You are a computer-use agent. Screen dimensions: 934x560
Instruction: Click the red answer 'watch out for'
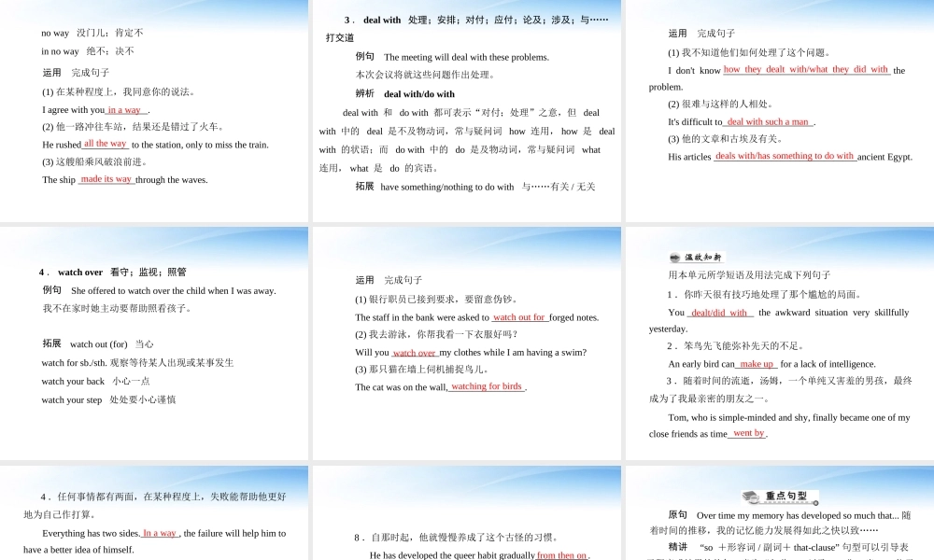[518, 317]
